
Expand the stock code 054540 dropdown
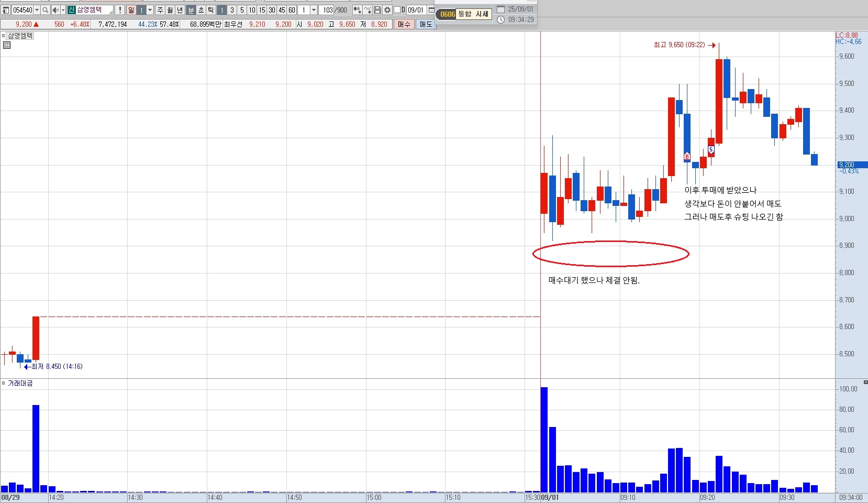[37, 10]
